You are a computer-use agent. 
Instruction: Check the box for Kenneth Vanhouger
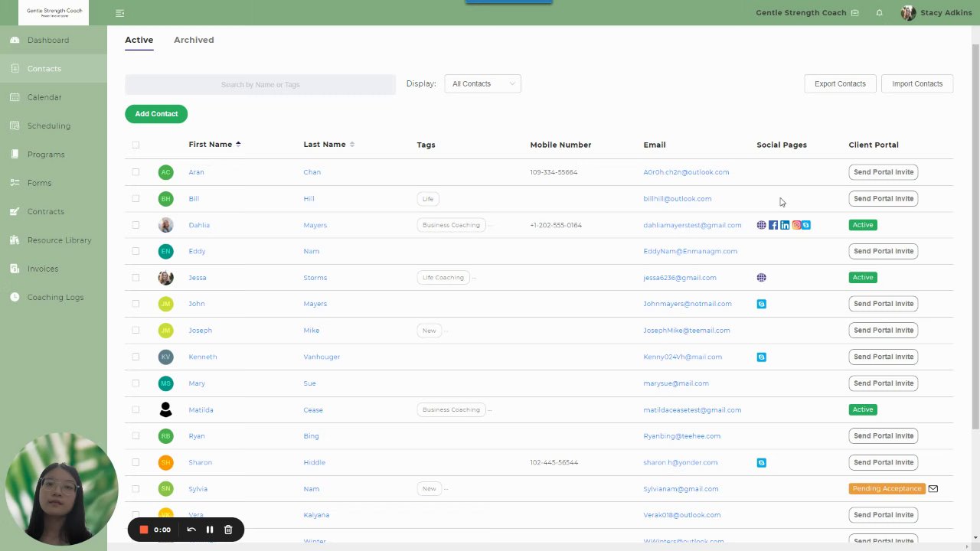pos(136,357)
